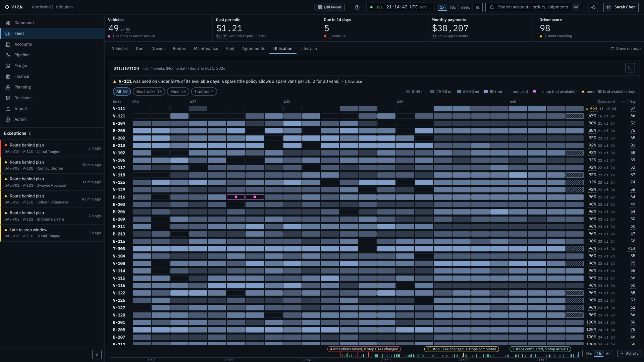The width and height of the screenshot is (644, 362).
Task: Select the 1h timeline range
Action: (599, 354)
